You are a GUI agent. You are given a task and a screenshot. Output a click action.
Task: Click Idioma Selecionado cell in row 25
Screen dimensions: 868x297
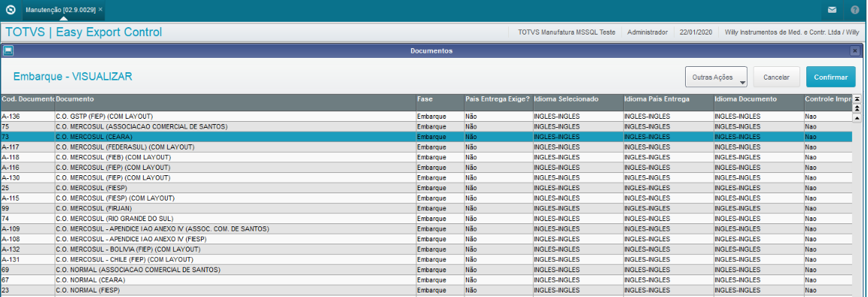[x=578, y=188]
